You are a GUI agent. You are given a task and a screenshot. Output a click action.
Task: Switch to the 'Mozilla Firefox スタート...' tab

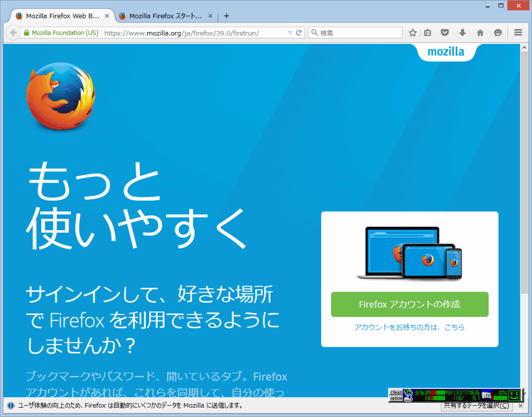(165, 16)
